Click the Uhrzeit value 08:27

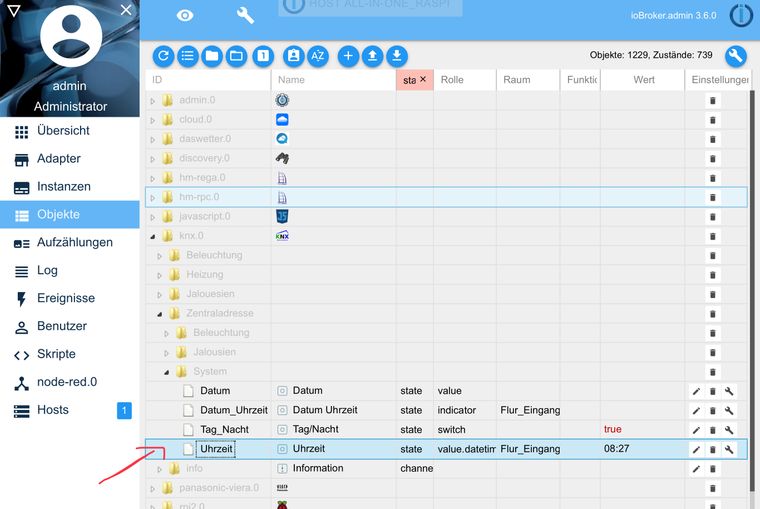(617, 449)
